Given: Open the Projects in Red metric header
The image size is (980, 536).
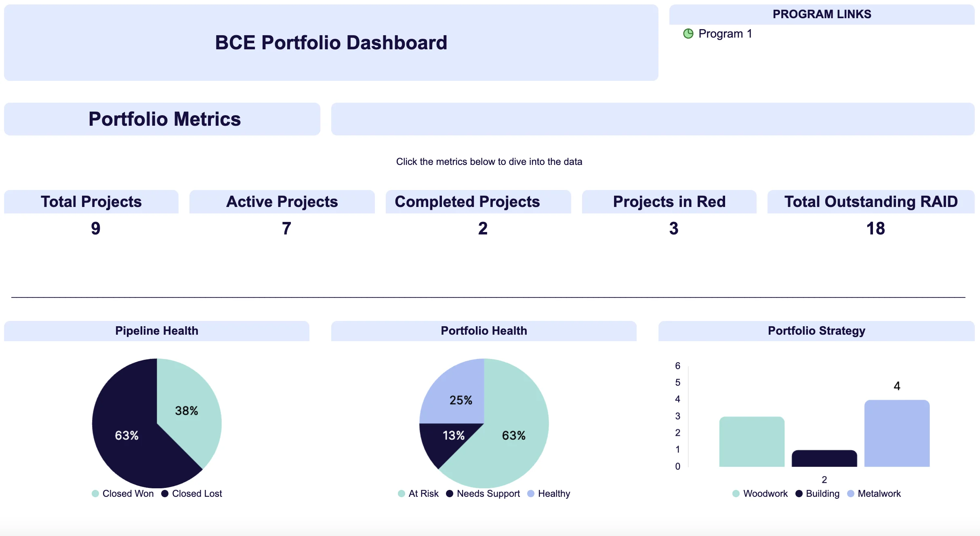Looking at the screenshot, I should 669,201.
